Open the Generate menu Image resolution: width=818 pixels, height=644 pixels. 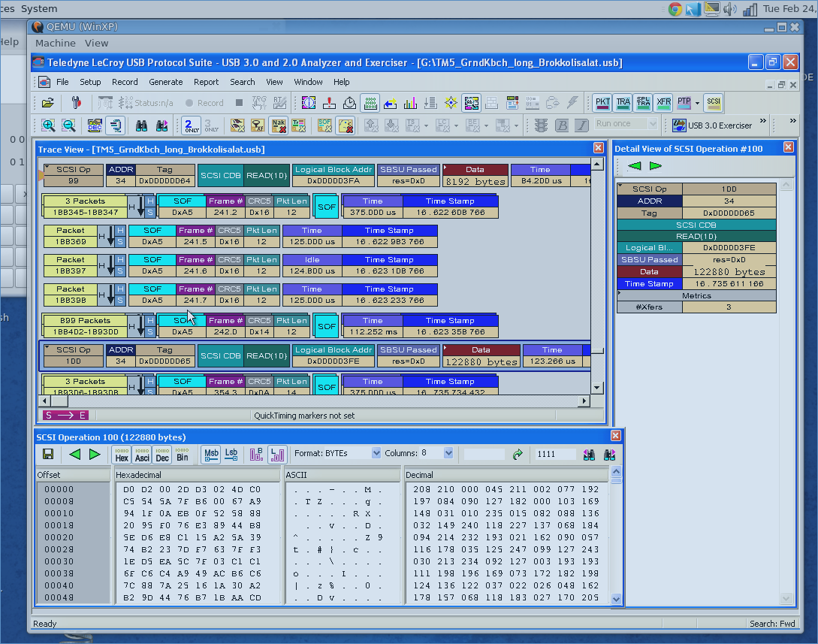(x=166, y=82)
